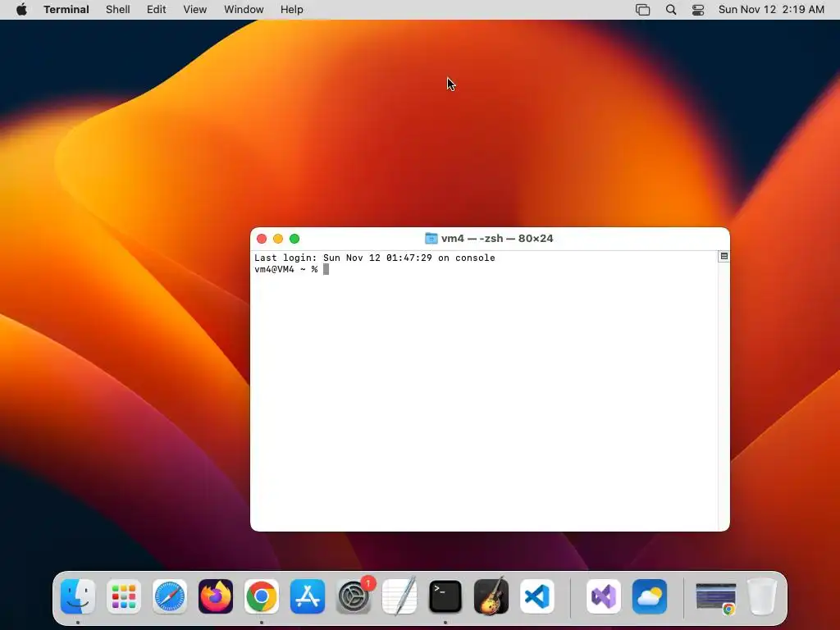Open the Shell menu
The height and width of the screenshot is (630, 840).
pos(118,10)
